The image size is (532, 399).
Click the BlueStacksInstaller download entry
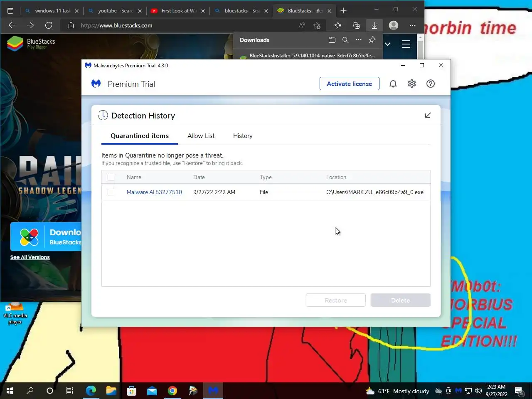308,56
